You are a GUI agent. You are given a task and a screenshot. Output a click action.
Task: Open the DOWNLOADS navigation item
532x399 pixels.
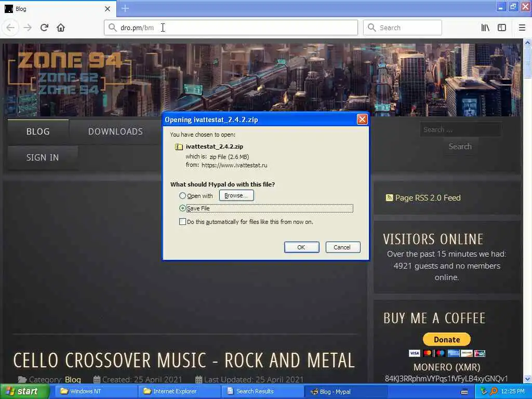115,131
